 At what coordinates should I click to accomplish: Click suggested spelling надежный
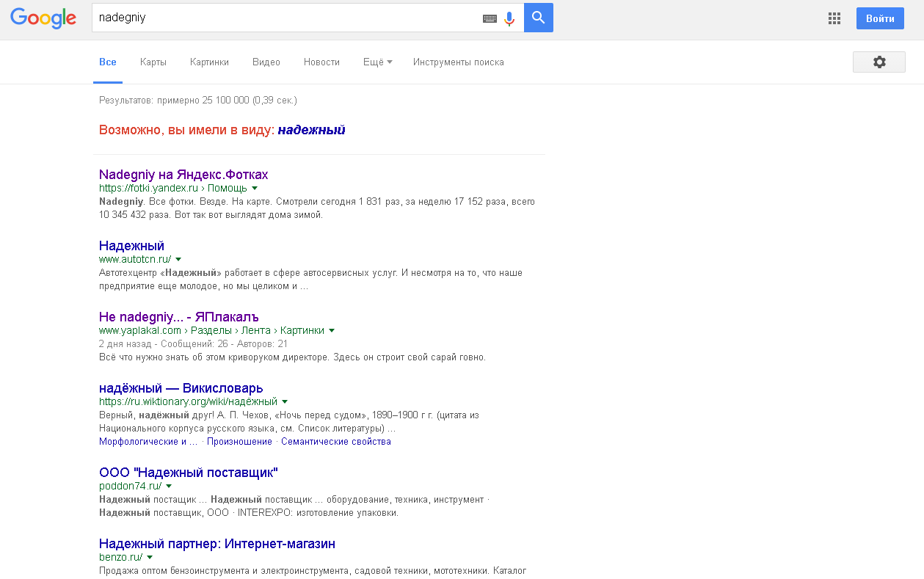(311, 130)
